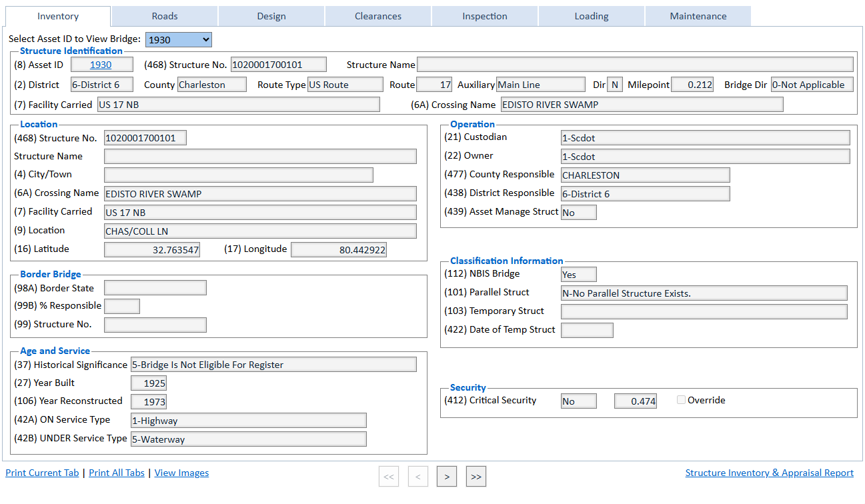The image size is (865, 504).
Task: Click Crossing Name field in Location section
Action: (260, 193)
